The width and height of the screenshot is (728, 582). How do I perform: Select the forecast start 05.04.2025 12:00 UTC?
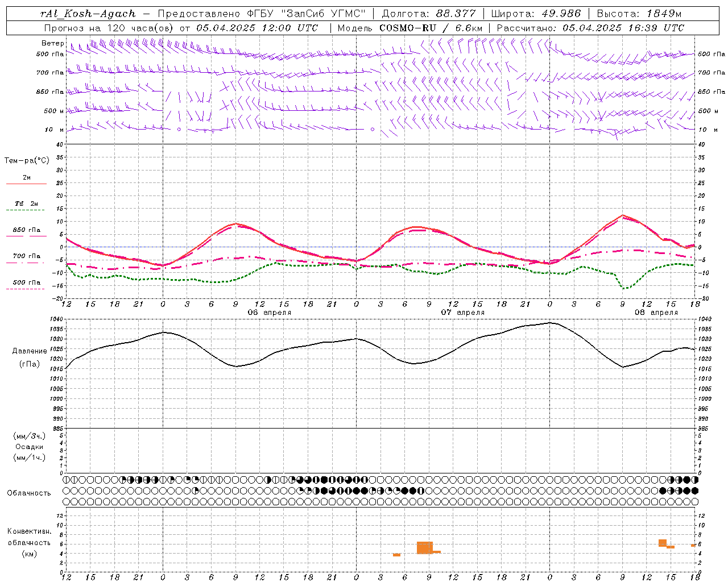coord(257,28)
